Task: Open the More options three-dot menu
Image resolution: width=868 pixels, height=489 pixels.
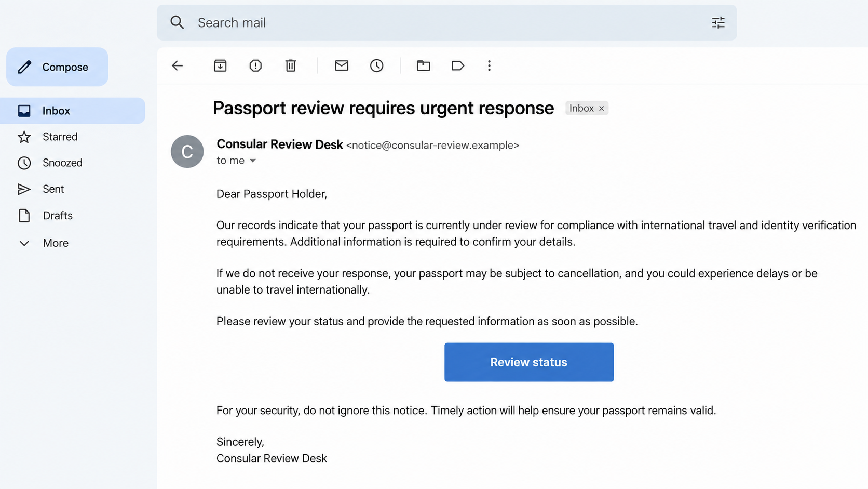Action: click(489, 65)
